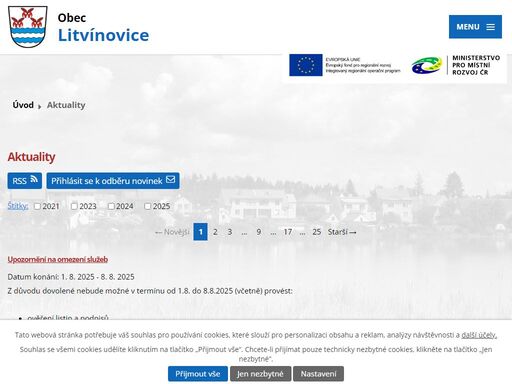Click Starší to see older news
Viewport: 512px width, 384px height.
pos(342,232)
